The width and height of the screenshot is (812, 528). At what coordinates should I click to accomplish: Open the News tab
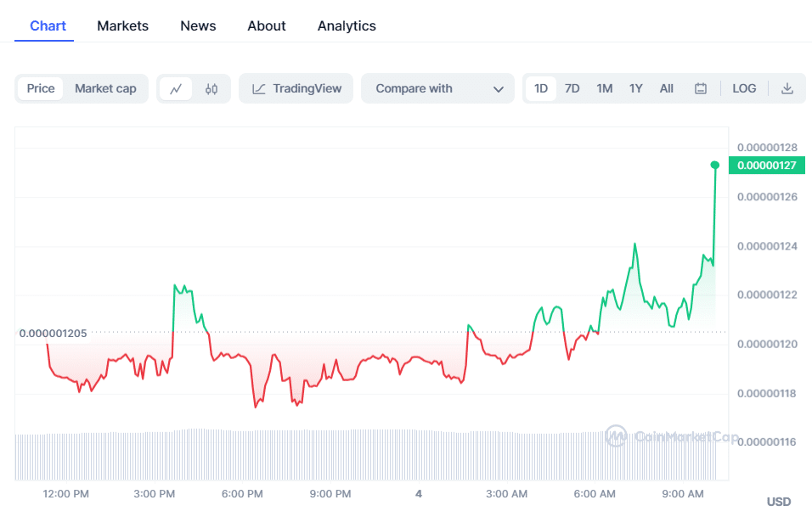(x=198, y=25)
